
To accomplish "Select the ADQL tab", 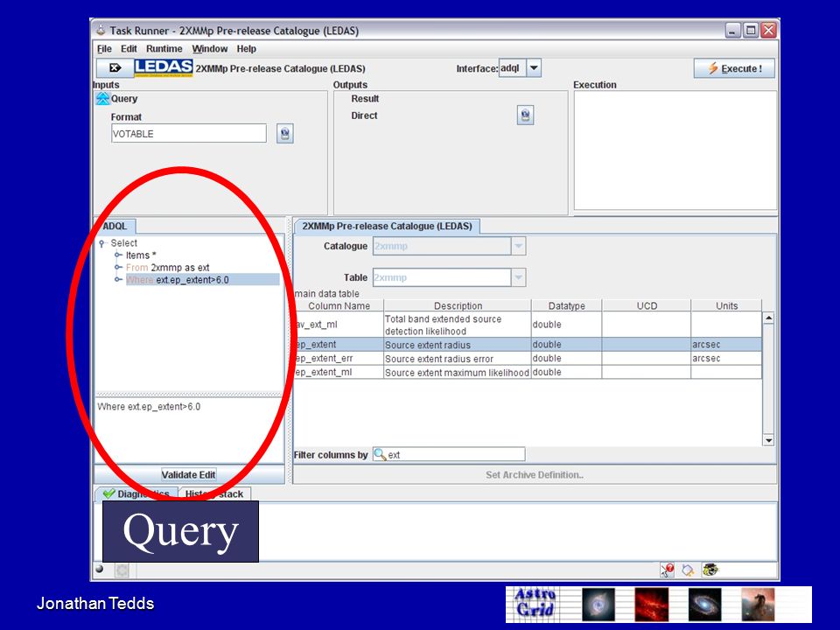I will [115, 226].
